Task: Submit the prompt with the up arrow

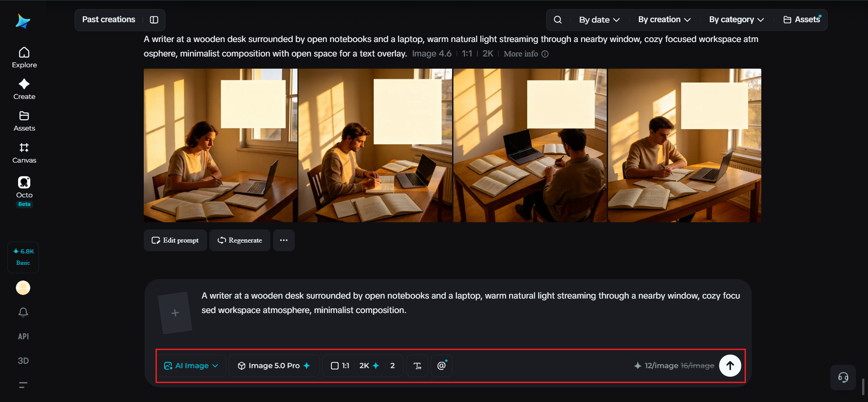Action: [730, 366]
